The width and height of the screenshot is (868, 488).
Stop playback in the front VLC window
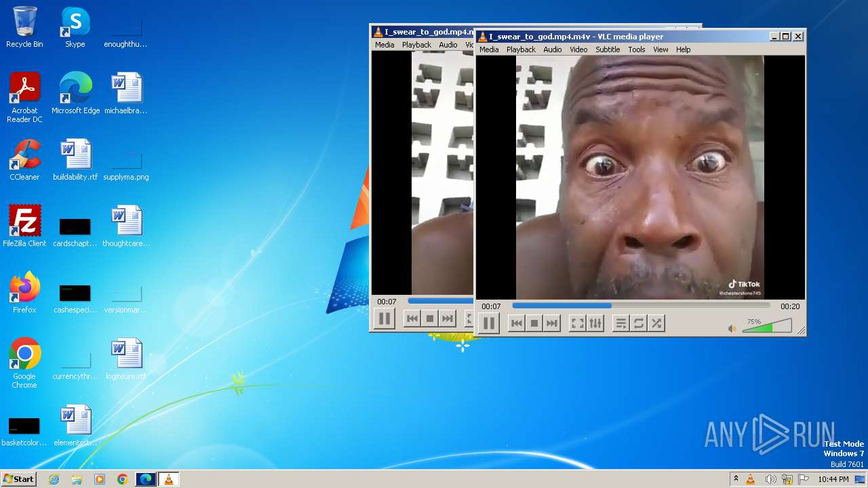[534, 323]
